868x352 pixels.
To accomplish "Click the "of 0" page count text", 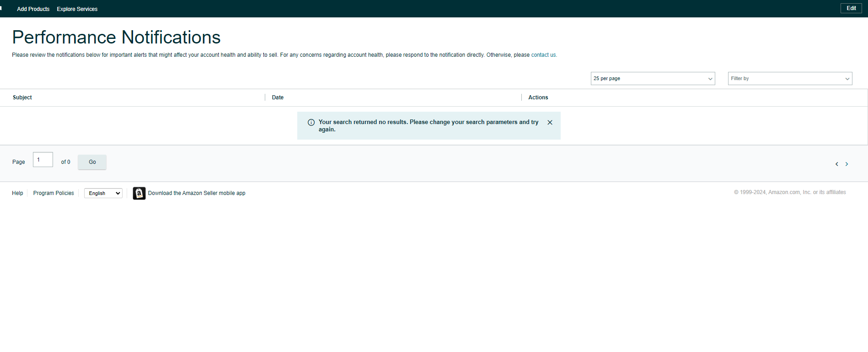I will 65,162.
